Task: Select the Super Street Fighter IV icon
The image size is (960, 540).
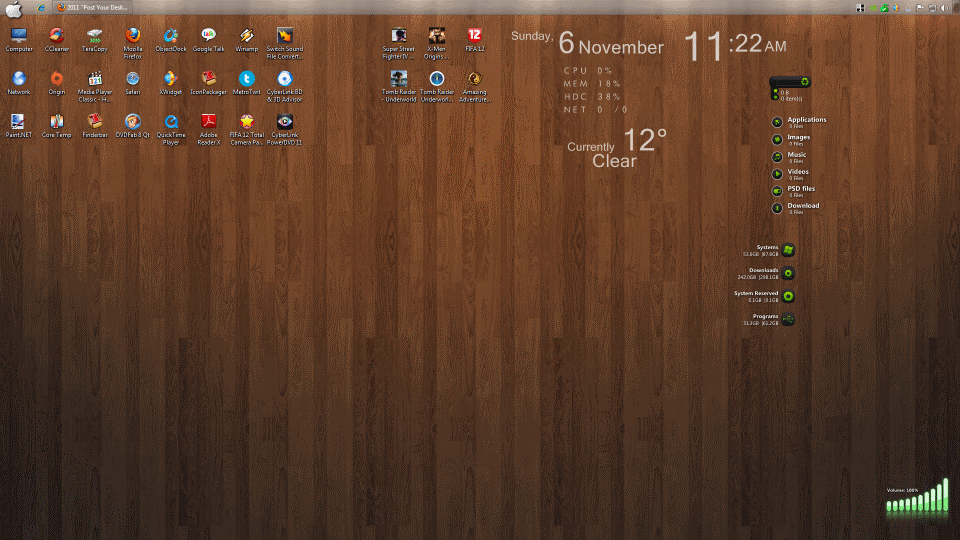Action: click(399, 36)
